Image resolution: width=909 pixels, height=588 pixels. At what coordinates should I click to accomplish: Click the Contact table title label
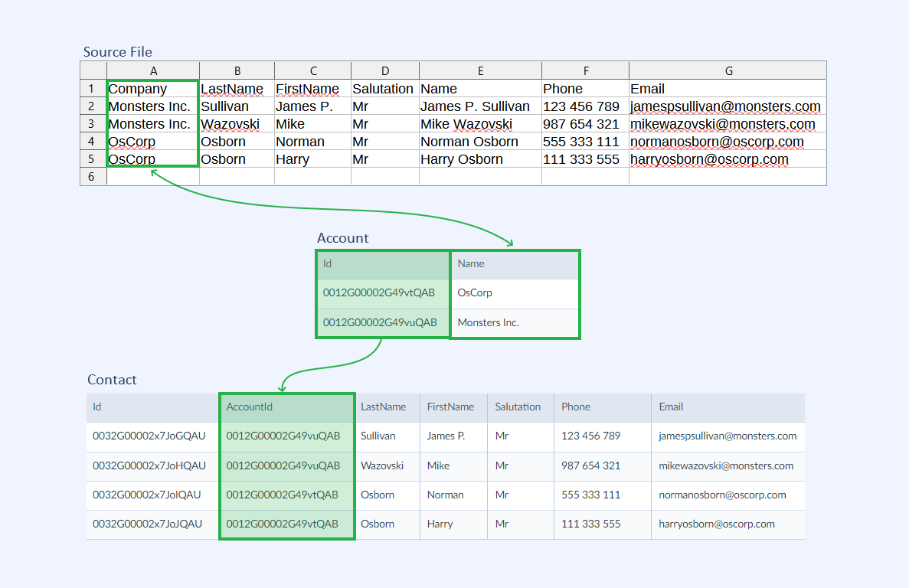click(x=112, y=380)
